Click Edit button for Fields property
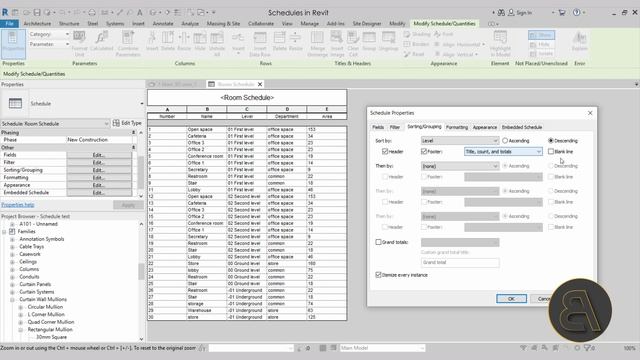Screen dimensions: 640x360 pos(99,155)
